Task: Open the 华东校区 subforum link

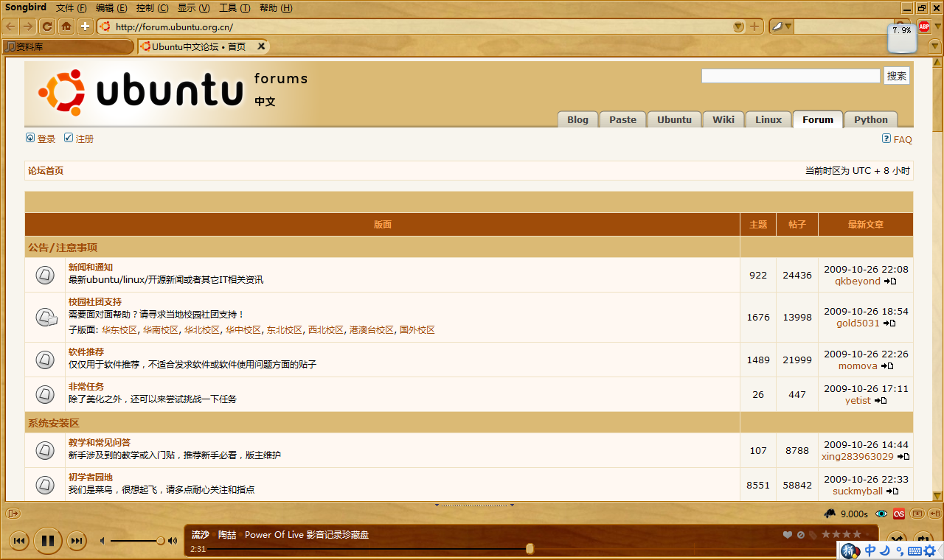Action: pyautogui.click(x=119, y=330)
